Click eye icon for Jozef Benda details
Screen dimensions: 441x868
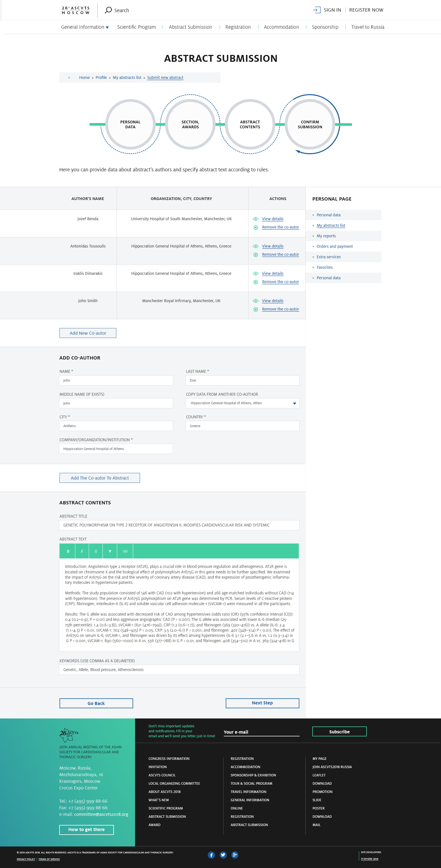tap(256, 219)
